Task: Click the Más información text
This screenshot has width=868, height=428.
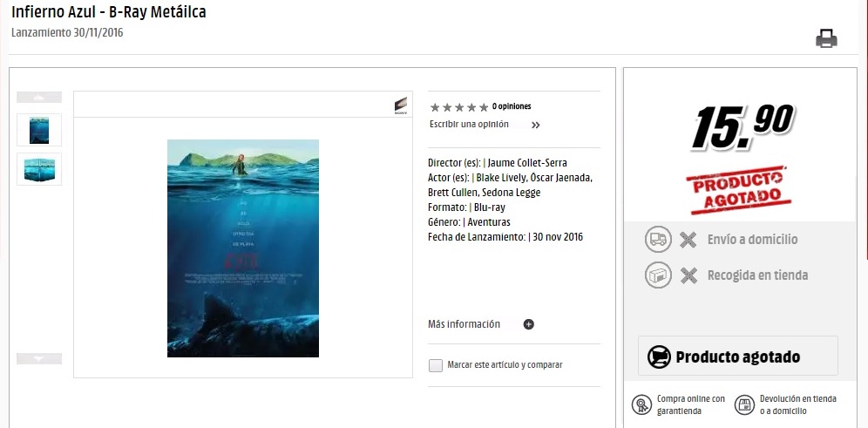Action: click(x=464, y=324)
